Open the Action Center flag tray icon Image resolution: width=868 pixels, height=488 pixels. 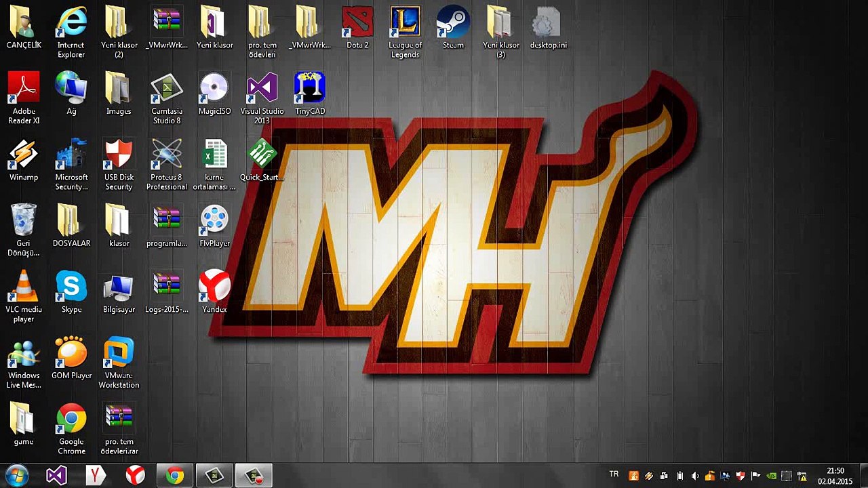(x=755, y=476)
